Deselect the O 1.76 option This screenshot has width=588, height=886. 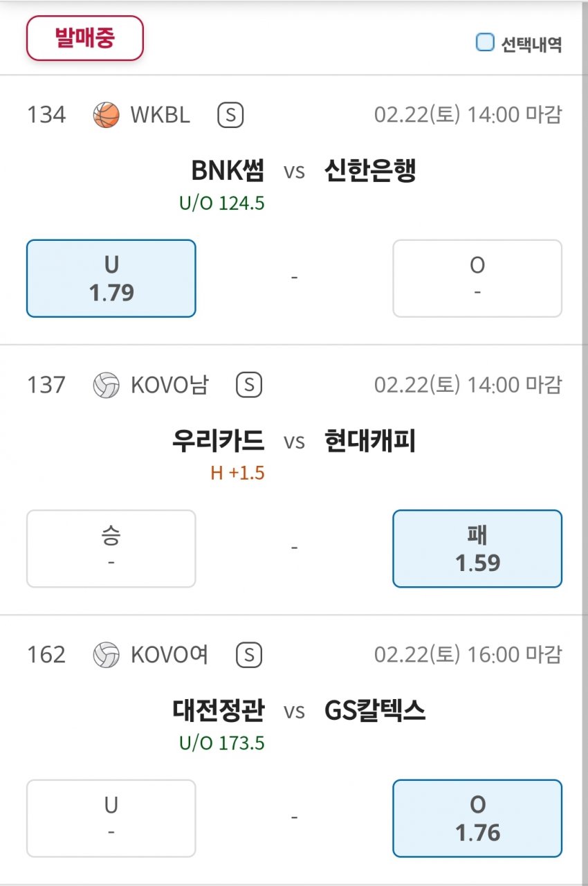tap(477, 818)
